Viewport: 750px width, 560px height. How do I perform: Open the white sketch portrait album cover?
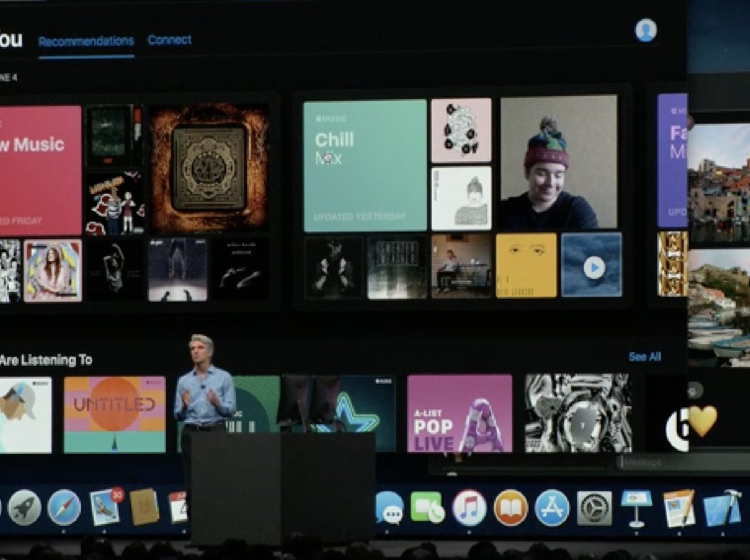pyautogui.click(x=461, y=198)
